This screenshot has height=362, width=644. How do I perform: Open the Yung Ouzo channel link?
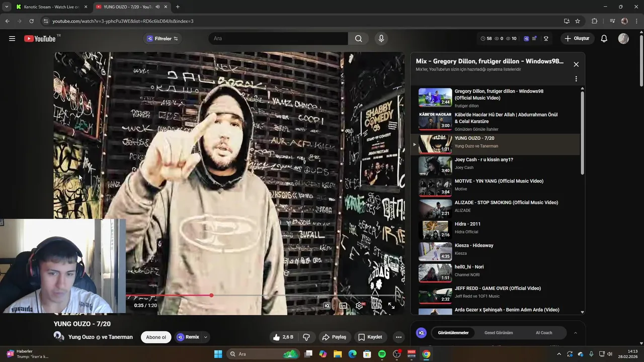coord(81,337)
